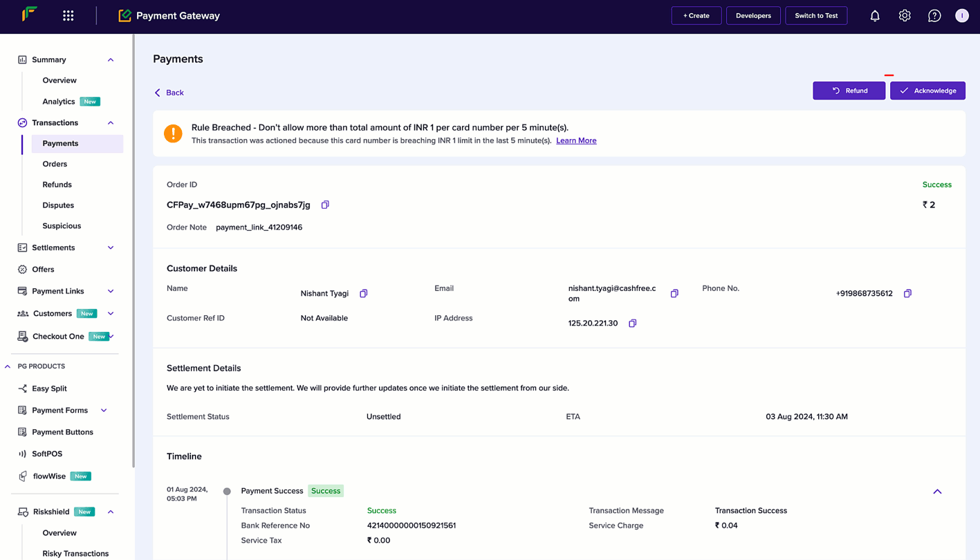This screenshot has height=560, width=980.
Task: Open the apps grid launcher icon
Action: coord(68,15)
